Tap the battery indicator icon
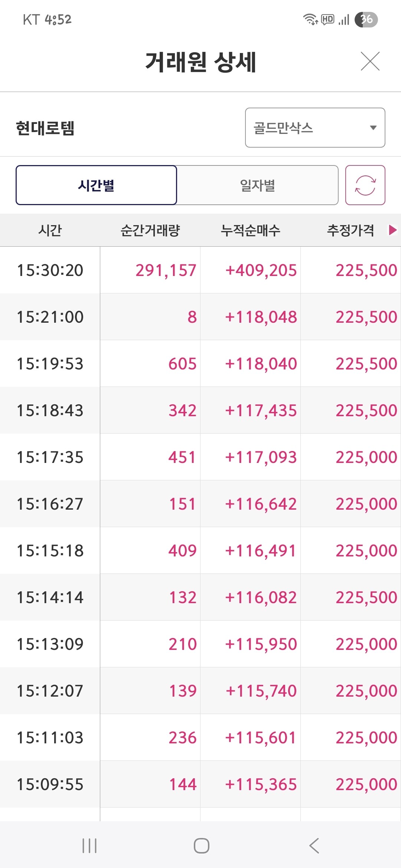Screen dimensions: 401x868 click(x=366, y=19)
